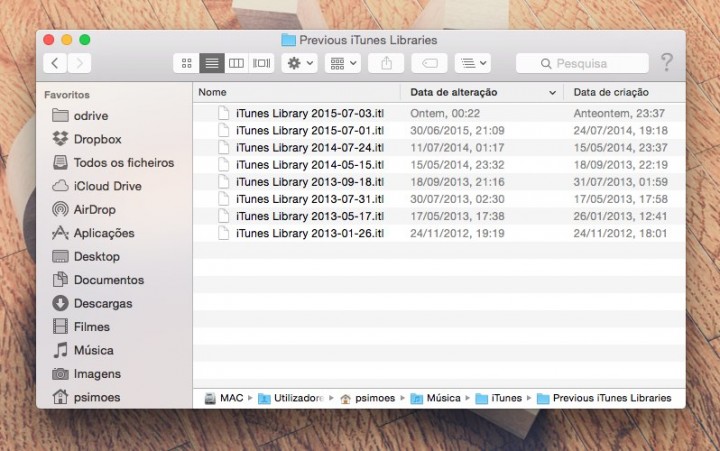Open the list options dropdown in toolbar
Screen dimensions: 720x451
point(473,63)
